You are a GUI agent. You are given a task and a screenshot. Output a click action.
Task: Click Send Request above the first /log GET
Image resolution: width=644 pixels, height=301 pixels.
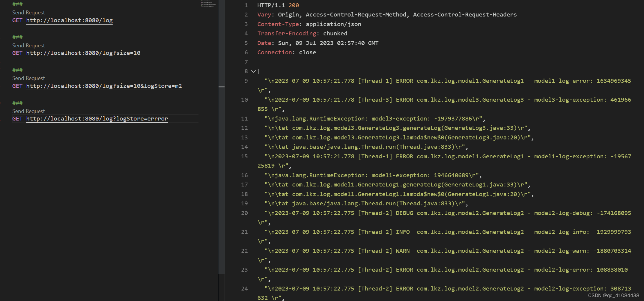tap(28, 12)
